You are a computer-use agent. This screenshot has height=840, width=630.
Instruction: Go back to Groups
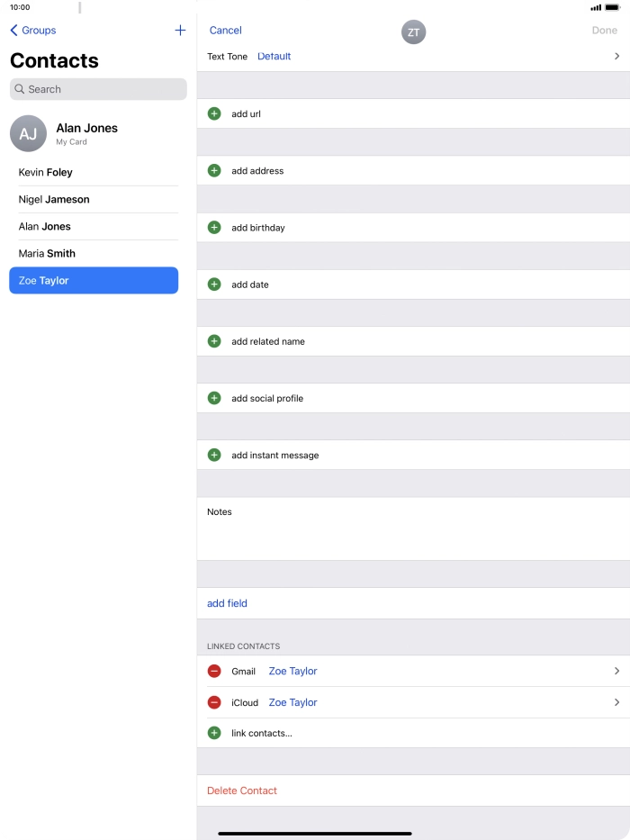point(33,31)
